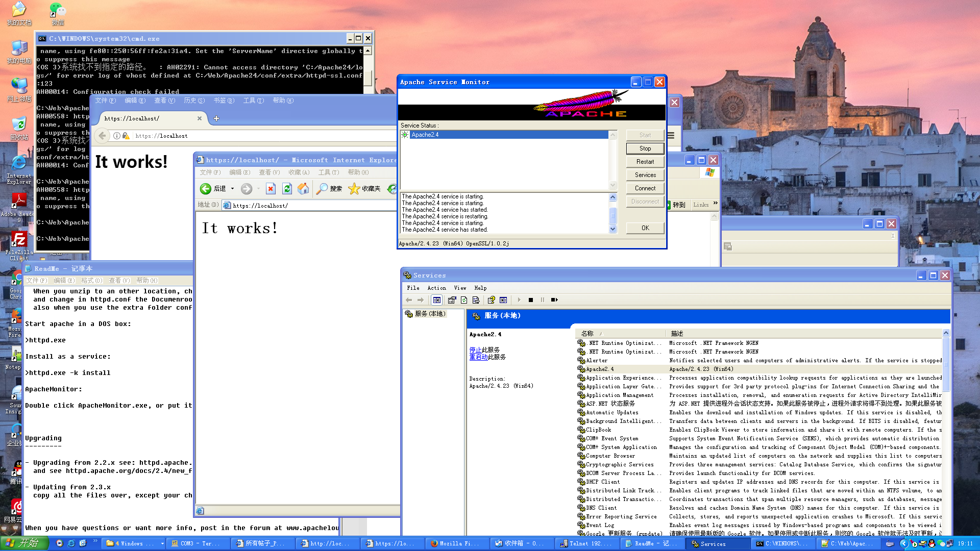Open new tab plus in Firefox
Screen dimensions: 980x551
coord(216,118)
